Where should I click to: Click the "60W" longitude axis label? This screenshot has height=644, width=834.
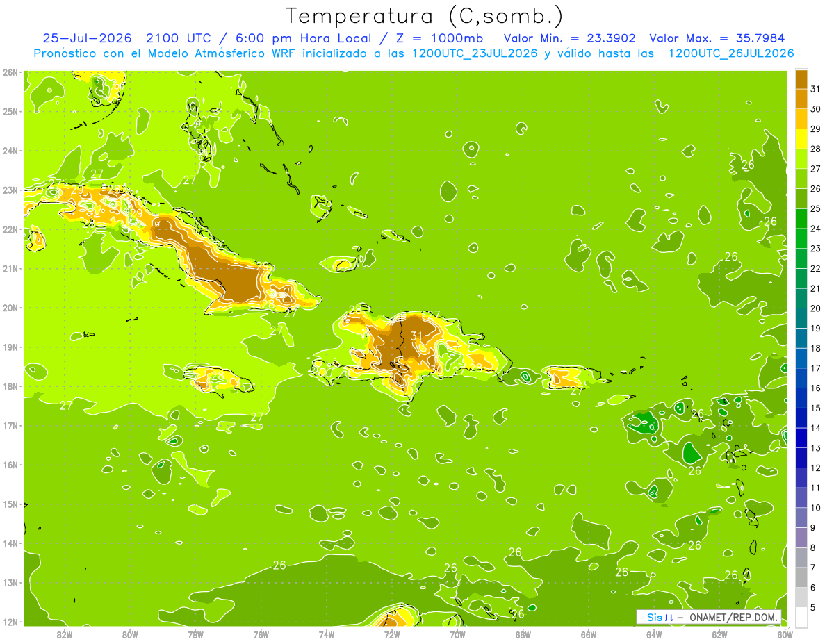tap(785, 634)
